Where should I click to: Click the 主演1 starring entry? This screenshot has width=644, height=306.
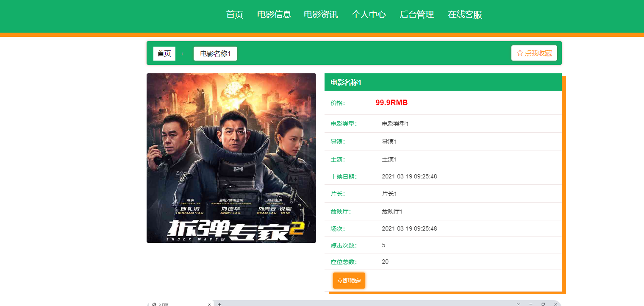click(389, 159)
